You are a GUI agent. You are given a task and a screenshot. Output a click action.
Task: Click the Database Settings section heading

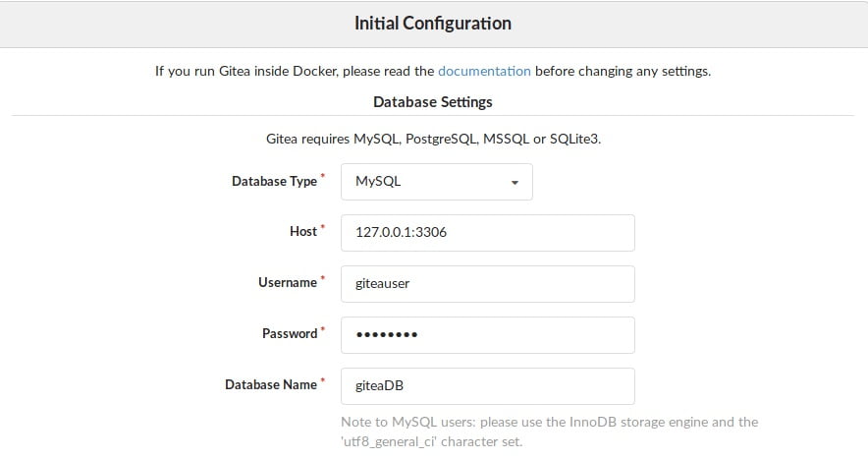(433, 102)
